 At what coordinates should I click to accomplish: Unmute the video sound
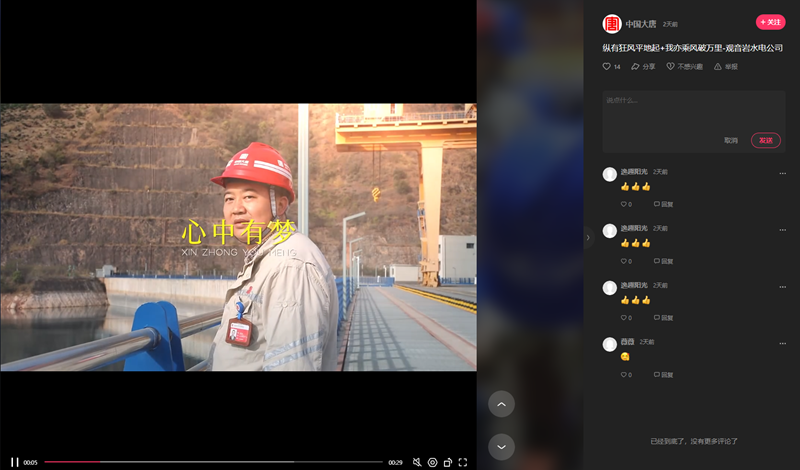417,462
